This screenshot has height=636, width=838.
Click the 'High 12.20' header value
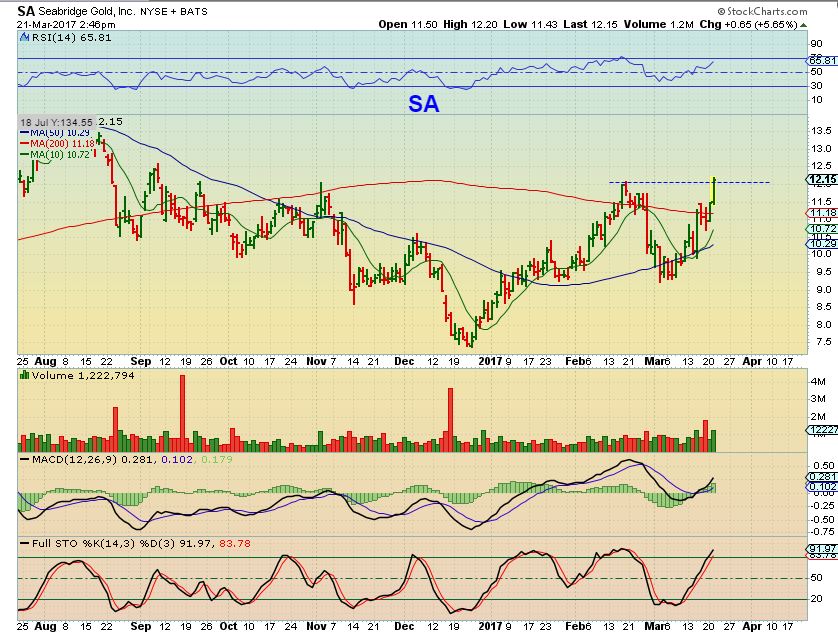(x=470, y=25)
